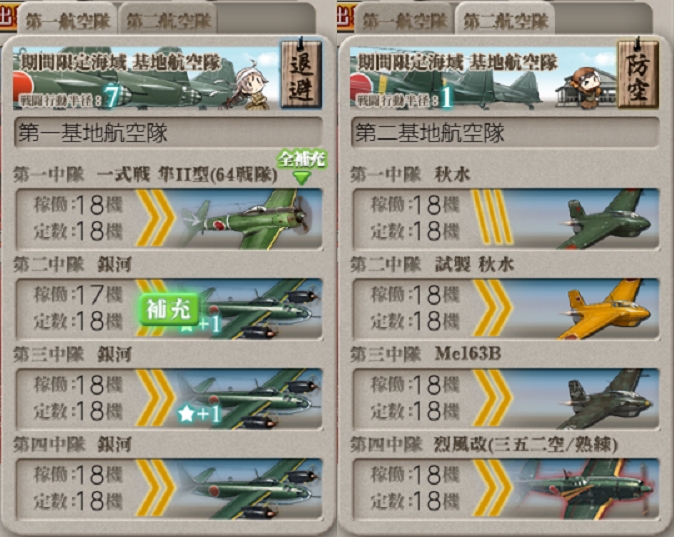
Task: Switch to right panel 第一航空隊 tab
Action: click(404, 20)
